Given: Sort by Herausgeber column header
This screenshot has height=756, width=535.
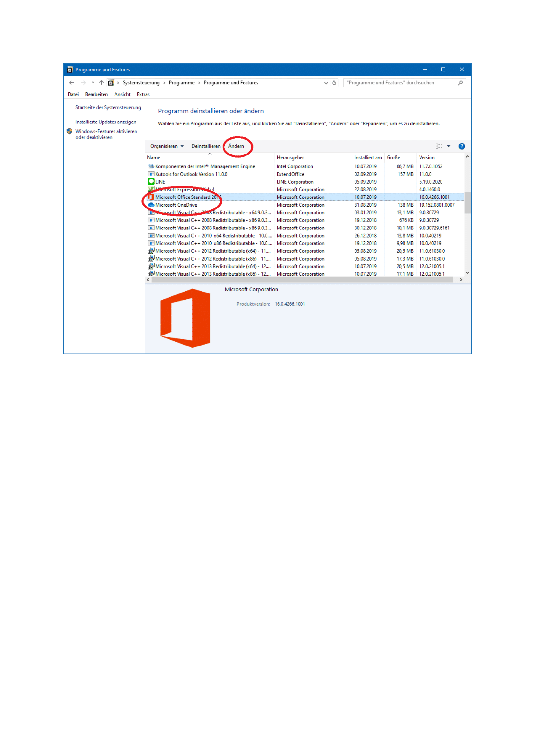Looking at the screenshot, I should coord(313,157).
